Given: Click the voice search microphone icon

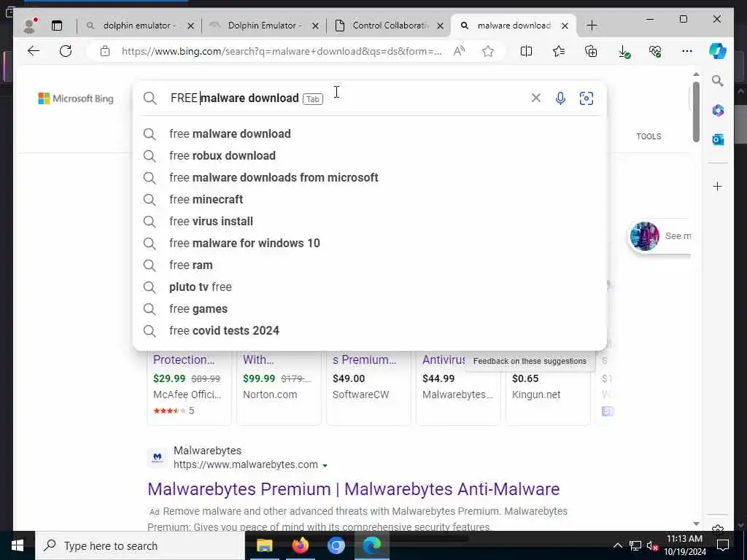Looking at the screenshot, I should tap(561, 98).
